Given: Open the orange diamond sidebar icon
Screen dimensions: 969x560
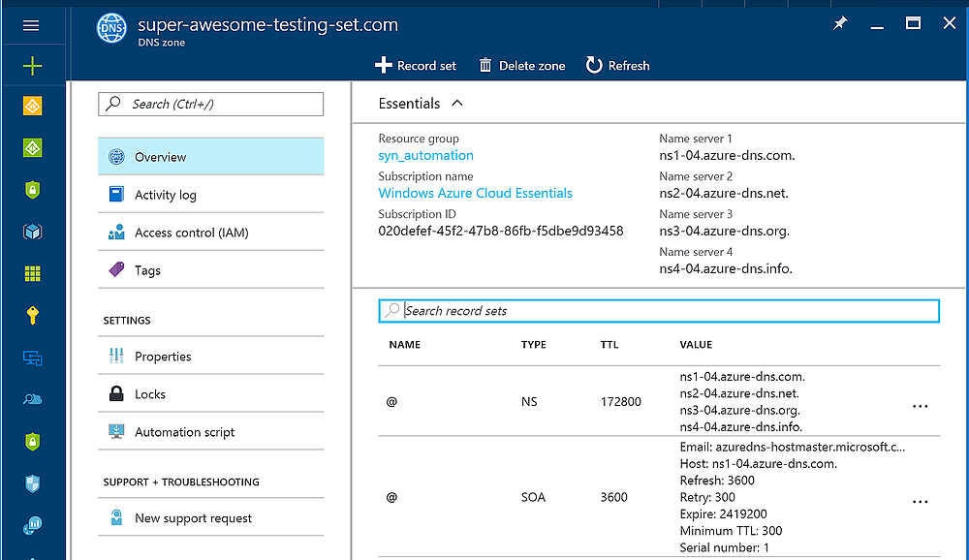Looking at the screenshot, I should coord(32,107).
